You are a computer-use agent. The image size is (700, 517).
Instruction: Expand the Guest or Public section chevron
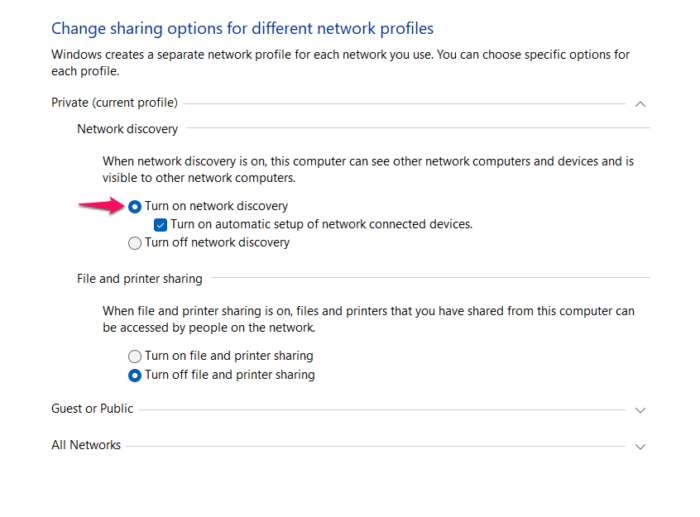click(x=641, y=409)
